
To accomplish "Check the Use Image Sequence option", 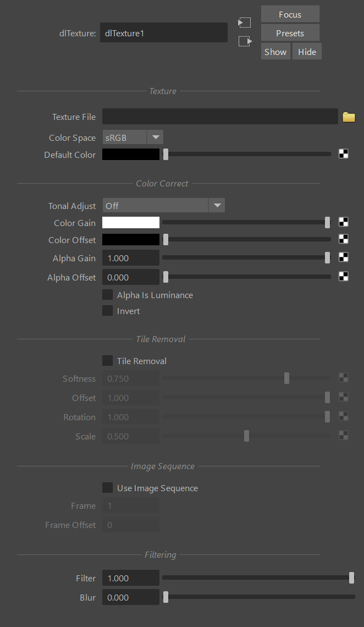I will tap(108, 488).
